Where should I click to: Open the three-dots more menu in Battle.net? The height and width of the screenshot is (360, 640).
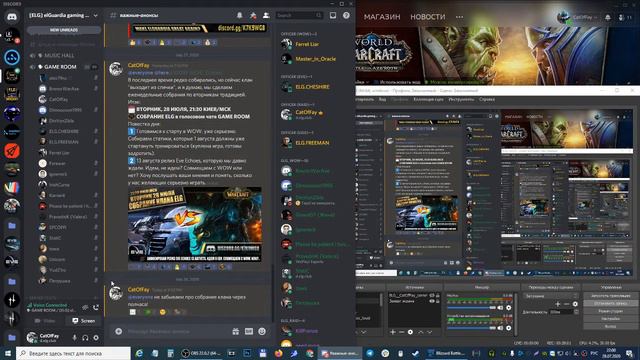460,17
